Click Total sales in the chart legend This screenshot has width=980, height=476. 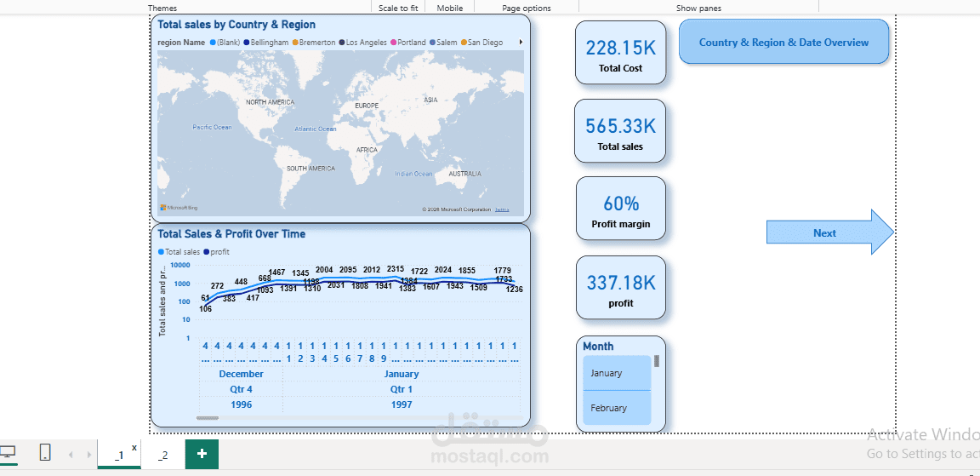[x=179, y=252]
